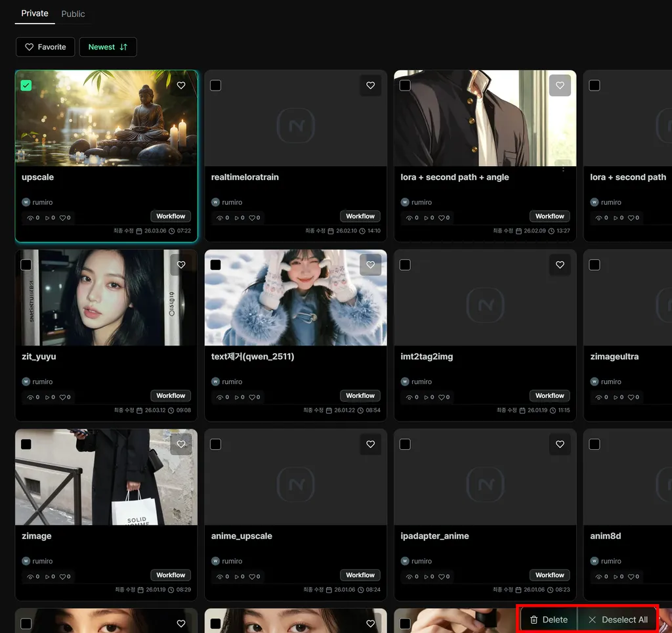Favorite the text제거(qwen_2511) workflow
This screenshot has height=633, width=672.
pos(371,265)
